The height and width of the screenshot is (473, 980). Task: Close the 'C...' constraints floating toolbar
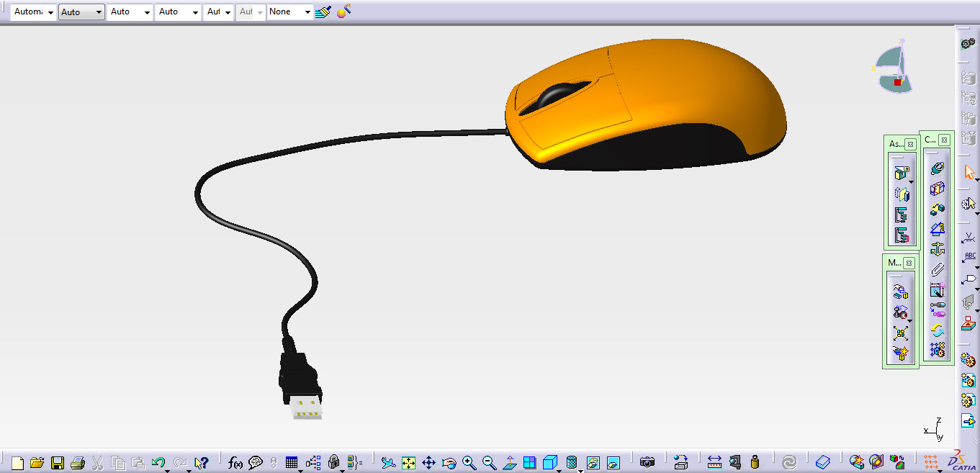[944, 140]
